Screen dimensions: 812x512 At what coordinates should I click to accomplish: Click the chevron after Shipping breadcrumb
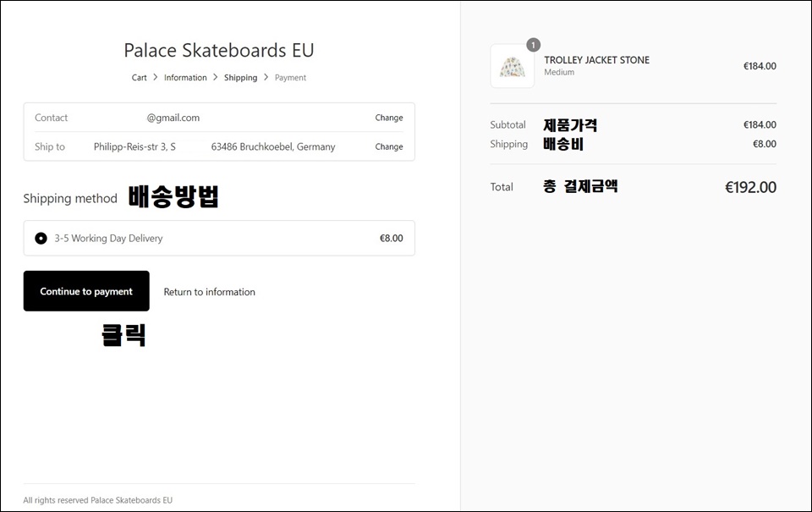(x=266, y=77)
